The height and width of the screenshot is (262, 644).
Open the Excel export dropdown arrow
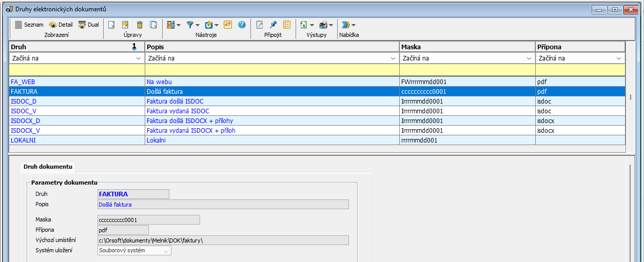click(x=312, y=25)
